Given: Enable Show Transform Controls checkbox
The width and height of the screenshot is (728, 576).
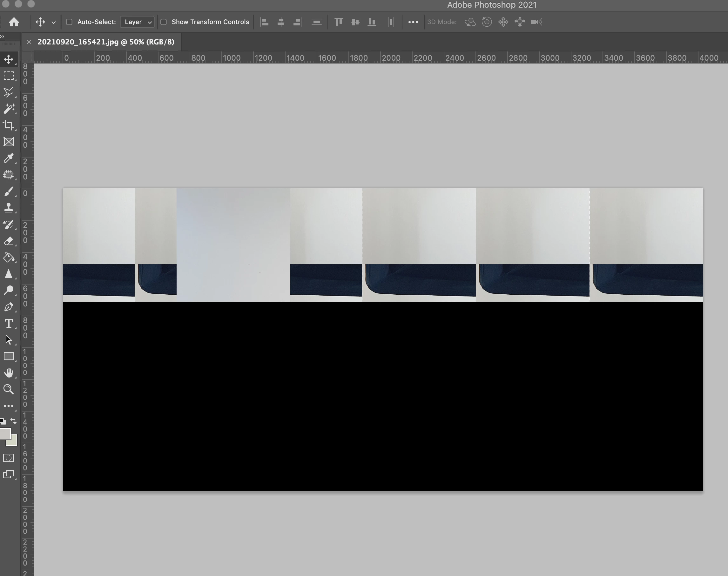Looking at the screenshot, I should (164, 22).
